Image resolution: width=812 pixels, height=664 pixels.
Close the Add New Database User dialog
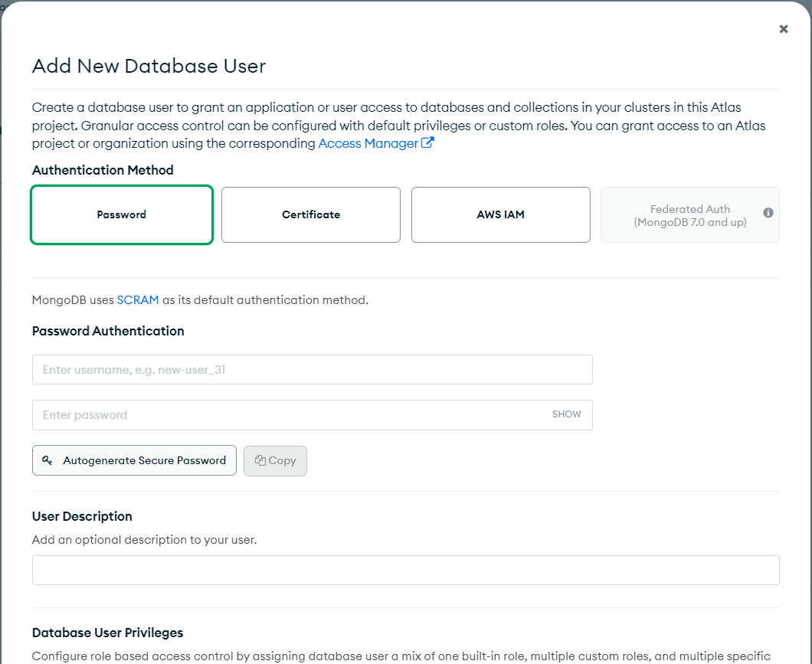click(784, 29)
